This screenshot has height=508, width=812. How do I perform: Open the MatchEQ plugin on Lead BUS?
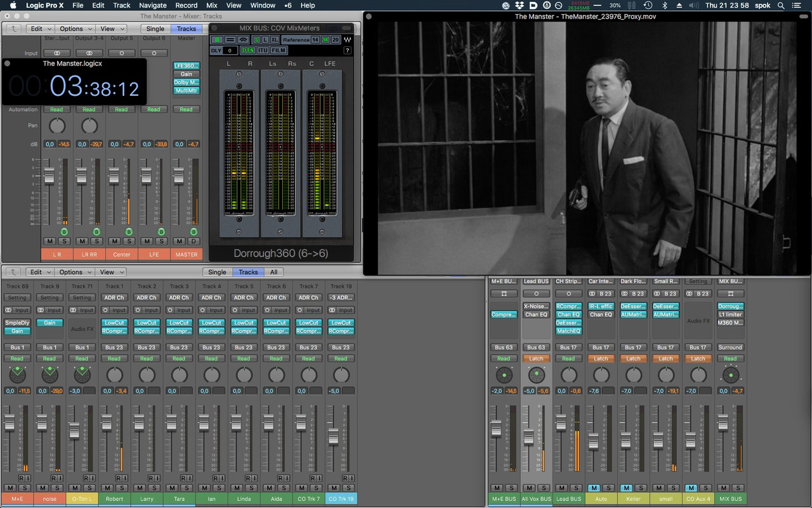[568, 331]
